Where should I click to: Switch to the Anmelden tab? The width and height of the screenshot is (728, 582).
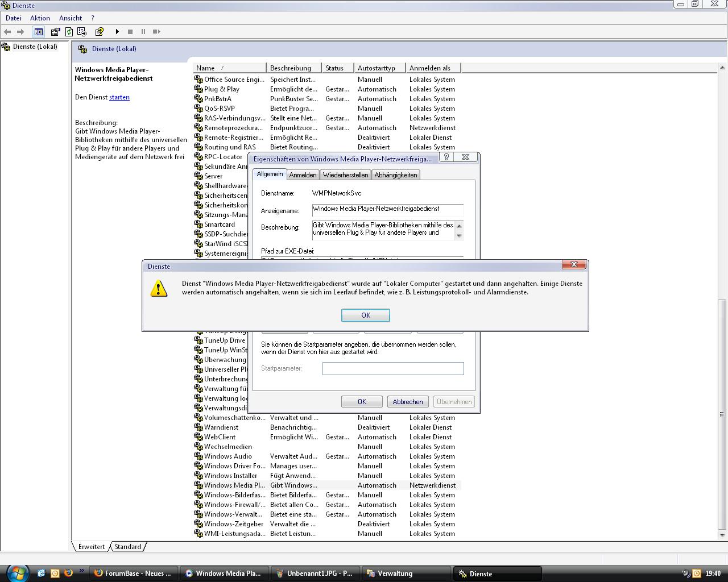[303, 175]
